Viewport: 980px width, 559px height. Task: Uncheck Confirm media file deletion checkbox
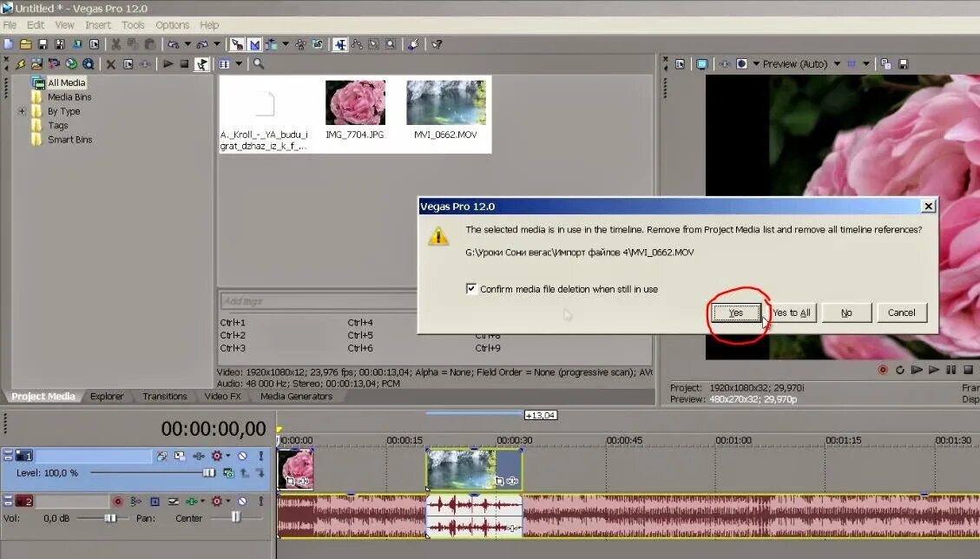(471, 288)
